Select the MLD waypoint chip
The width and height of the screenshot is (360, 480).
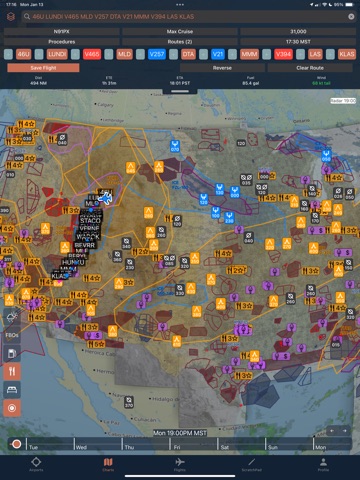[124, 54]
